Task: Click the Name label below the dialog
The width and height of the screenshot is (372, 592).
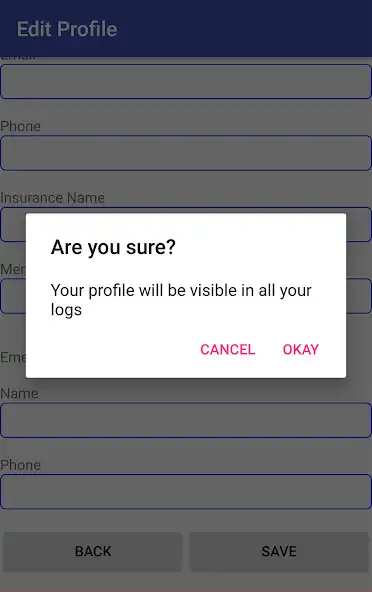Action: 19,393
